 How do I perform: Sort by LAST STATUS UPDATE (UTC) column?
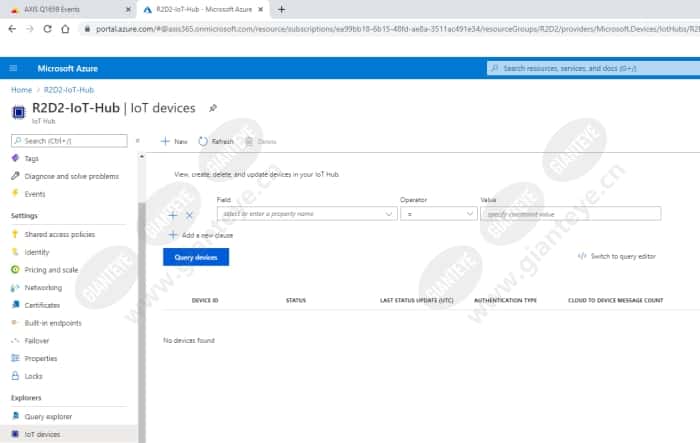pyautogui.click(x=417, y=301)
